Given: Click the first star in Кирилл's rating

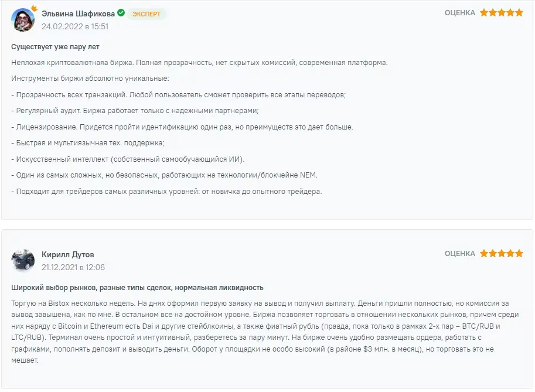Looking at the screenshot, I should pyautogui.click(x=484, y=253).
